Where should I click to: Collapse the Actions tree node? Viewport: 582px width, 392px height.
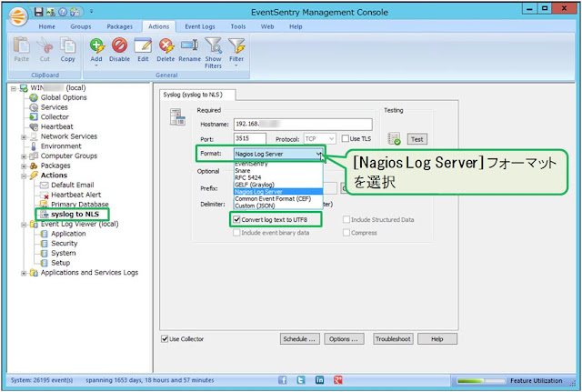(24, 176)
